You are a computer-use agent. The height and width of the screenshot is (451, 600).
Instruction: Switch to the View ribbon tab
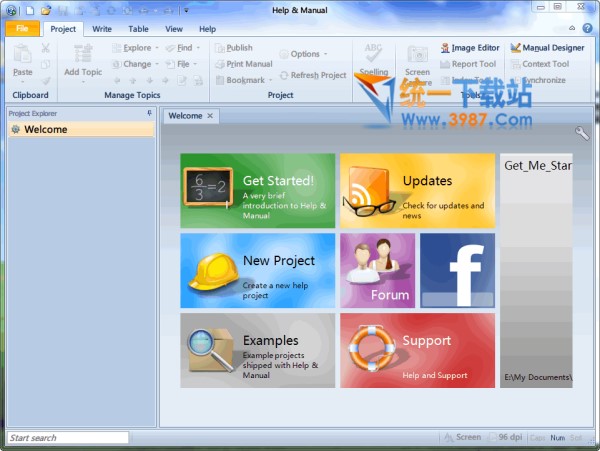pyautogui.click(x=174, y=29)
